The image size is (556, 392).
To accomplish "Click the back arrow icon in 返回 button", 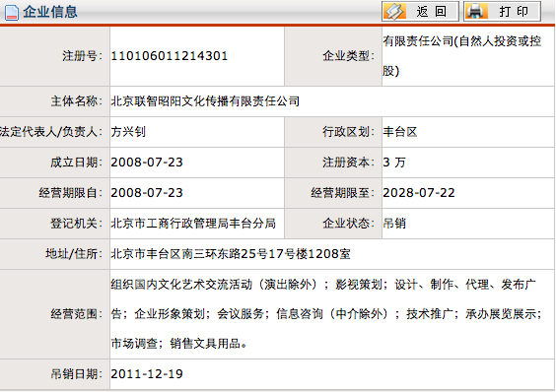I will pyautogui.click(x=395, y=12).
